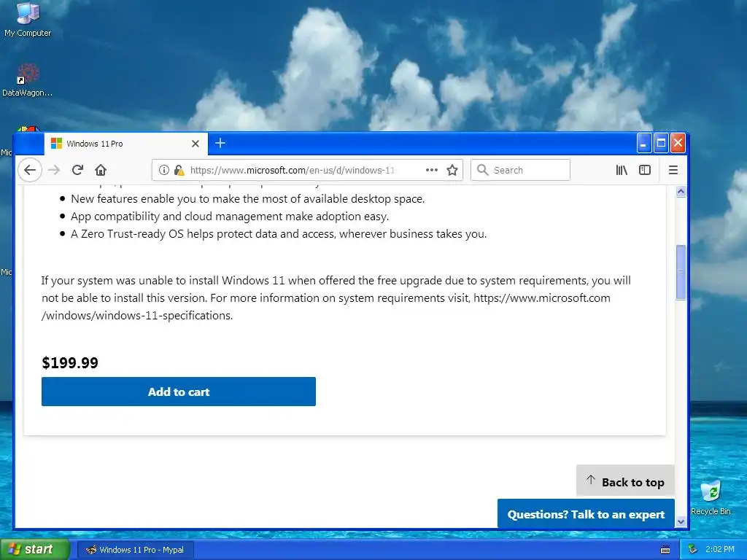Open the Library icon in toolbar
Image resolution: width=747 pixels, height=560 pixels.
pos(622,170)
